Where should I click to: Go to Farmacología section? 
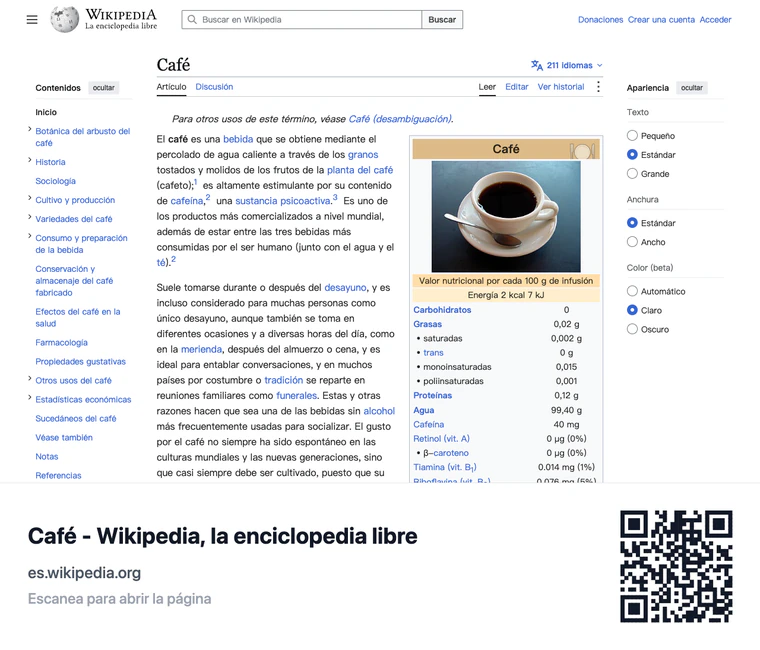62,343
